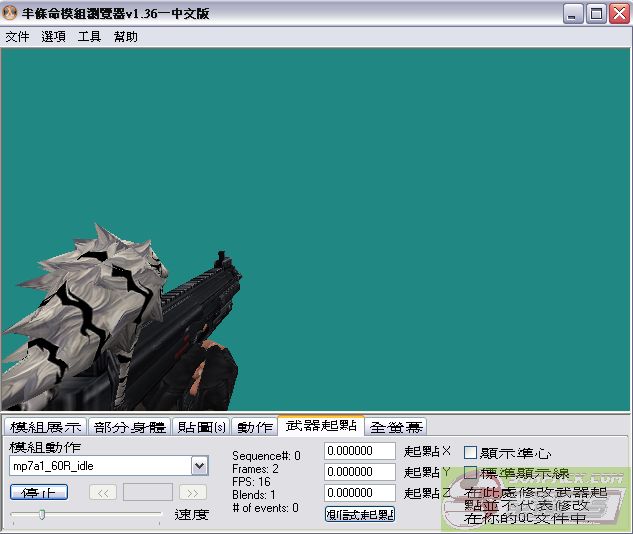Click the 速度 speed slider handle
The height and width of the screenshot is (534, 633).
coord(41,514)
